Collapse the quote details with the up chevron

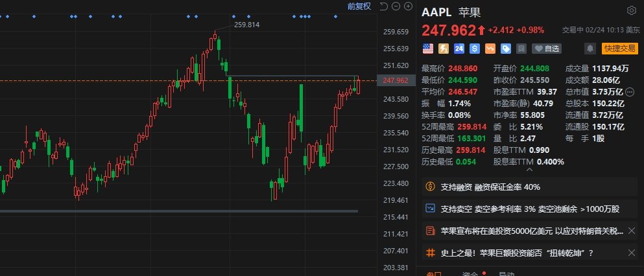click(x=530, y=169)
